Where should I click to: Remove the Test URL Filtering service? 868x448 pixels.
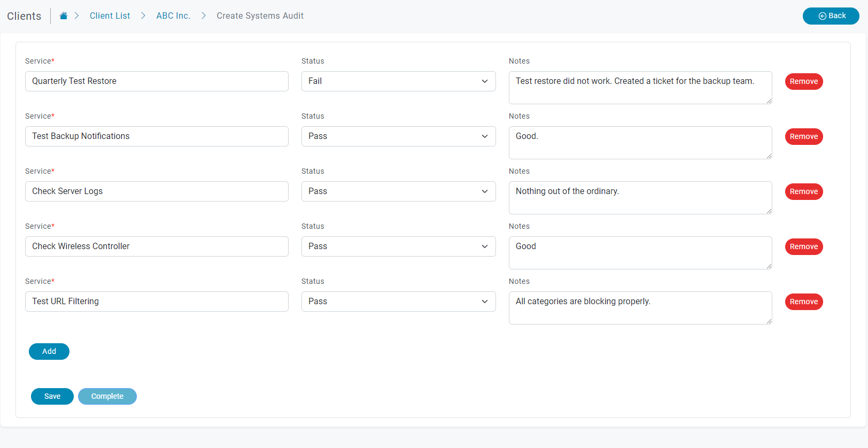803,302
